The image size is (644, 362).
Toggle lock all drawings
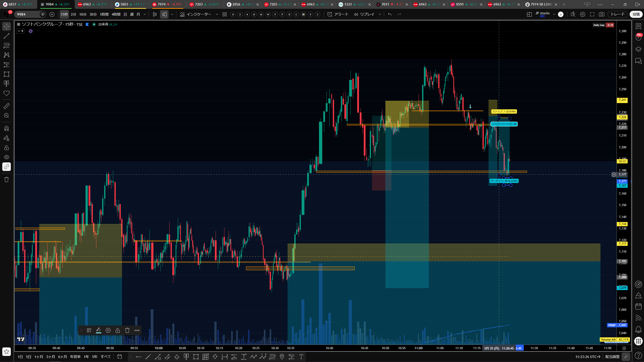[x=7, y=148]
